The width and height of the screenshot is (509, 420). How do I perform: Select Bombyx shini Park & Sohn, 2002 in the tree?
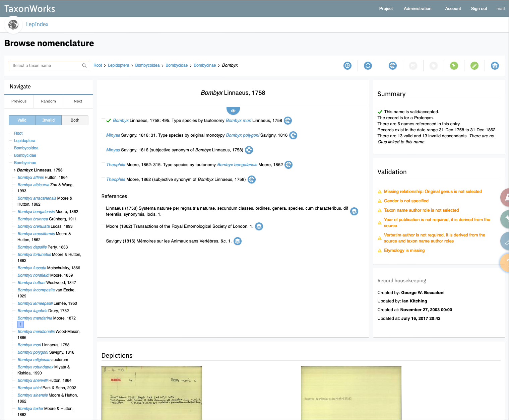47,388
